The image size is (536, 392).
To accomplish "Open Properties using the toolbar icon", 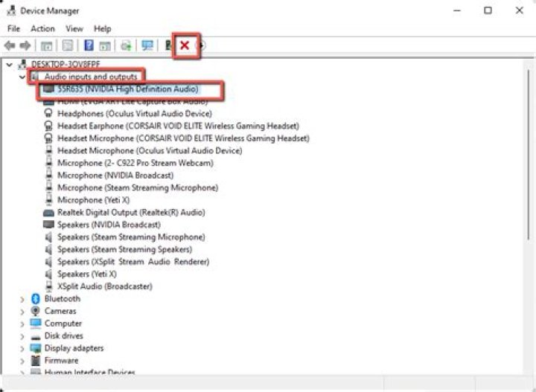I will pyautogui.click(x=68, y=45).
